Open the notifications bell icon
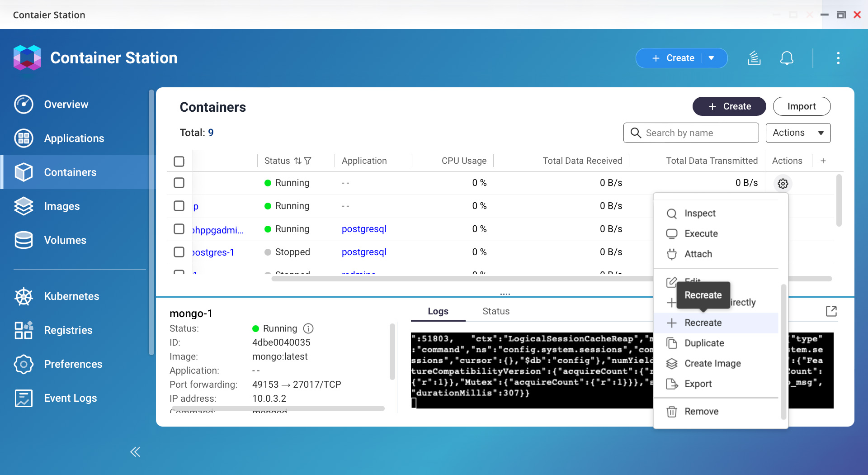This screenshot has width=868, height=475. [x=787, y=58]
